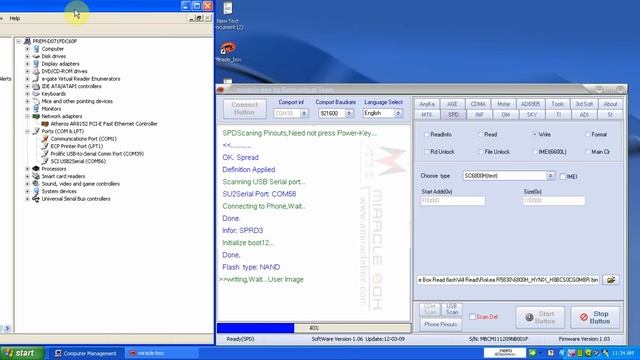Click the USB Scan button
640x360 pixels.
point(452,309)
